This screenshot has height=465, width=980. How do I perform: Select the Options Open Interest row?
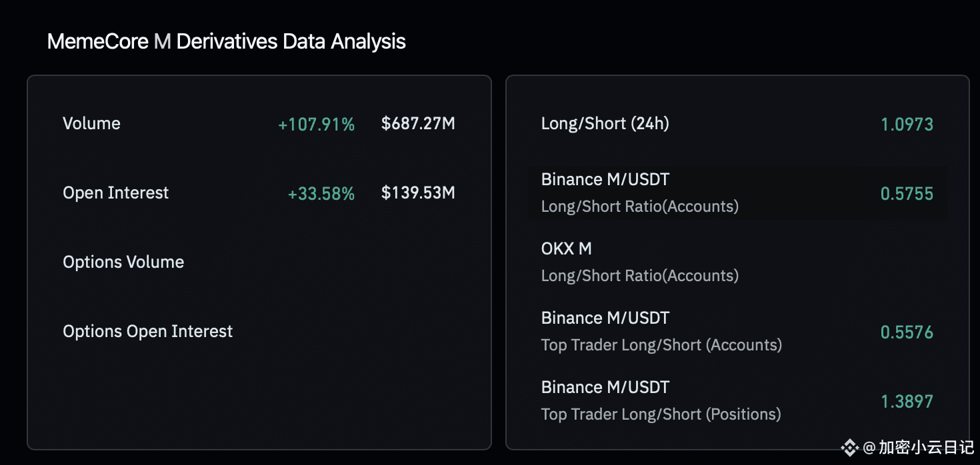(x=147, y=331)
